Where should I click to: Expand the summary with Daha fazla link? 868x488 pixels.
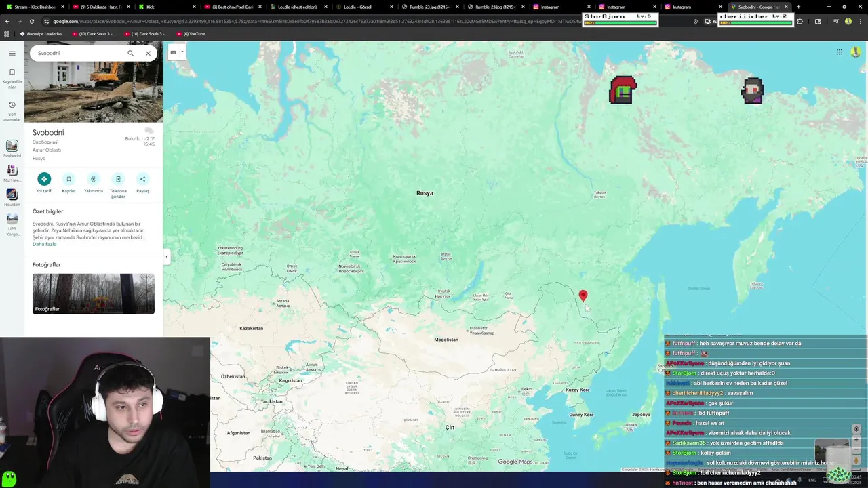44,244
